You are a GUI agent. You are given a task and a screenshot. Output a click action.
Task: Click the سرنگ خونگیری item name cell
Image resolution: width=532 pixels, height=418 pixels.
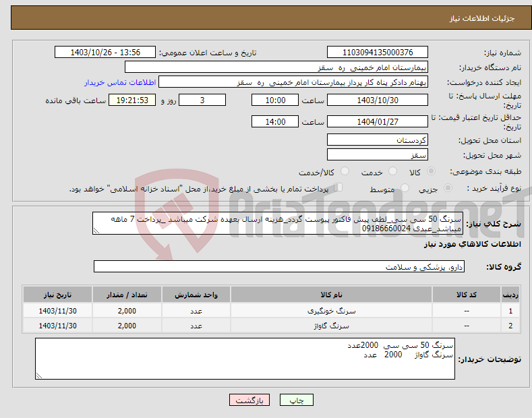[x=331, y=311]
